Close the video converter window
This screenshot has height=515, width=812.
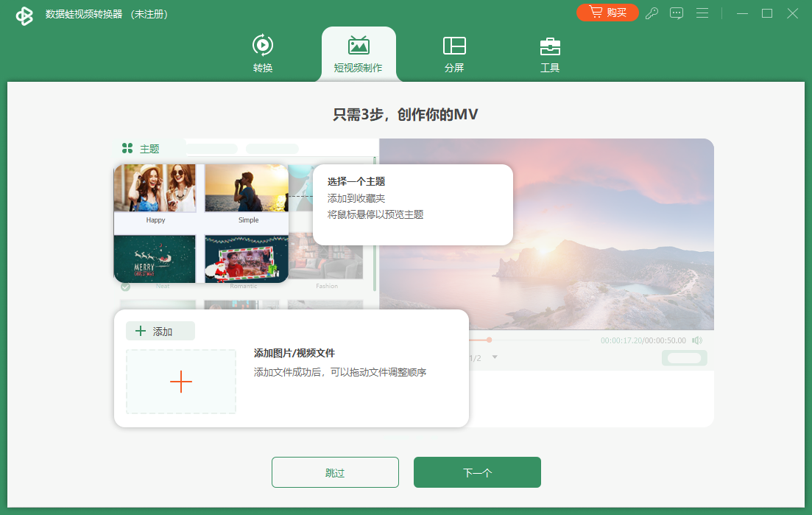[792, 13]
